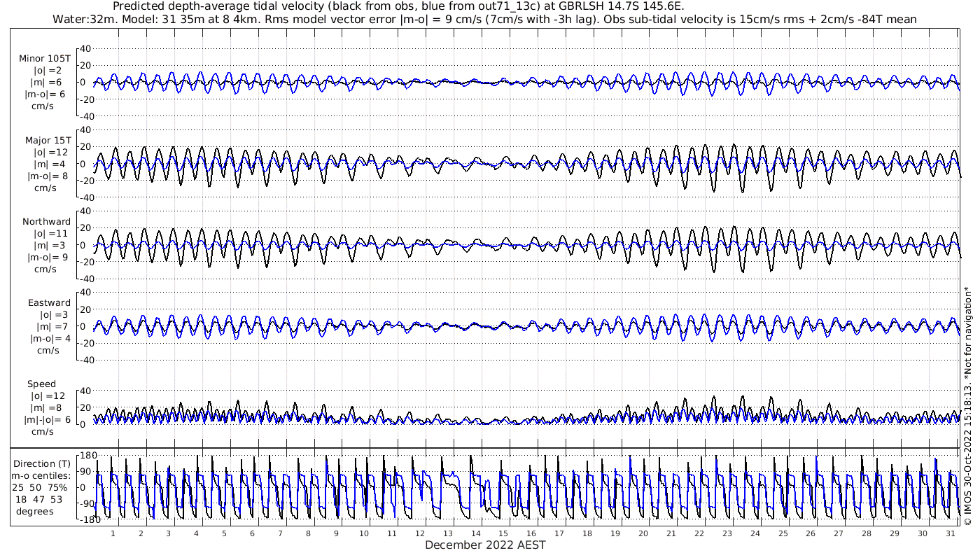
Task: Click the subtitle line starting 'Water:32m. Model'
Action: 484,19
